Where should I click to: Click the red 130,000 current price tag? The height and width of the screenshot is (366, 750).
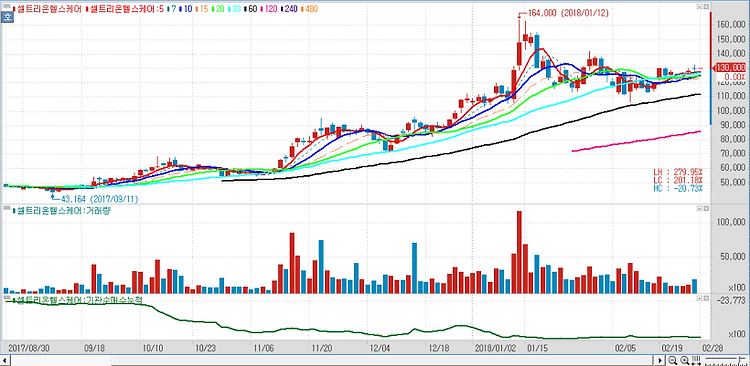[x=732, y=67]
